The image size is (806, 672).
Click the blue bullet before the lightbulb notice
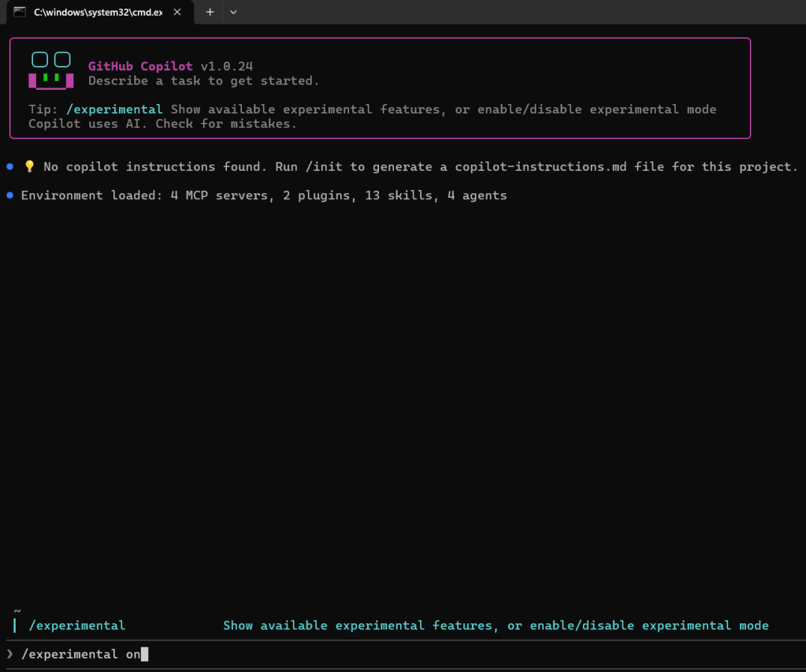coord(9,167)
